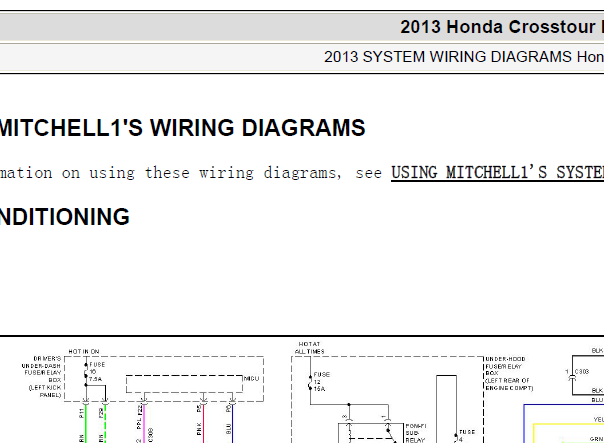Click the HOT IN ON label in diagram
Screen dimensions: 604x443
click(x=84, y=351)
